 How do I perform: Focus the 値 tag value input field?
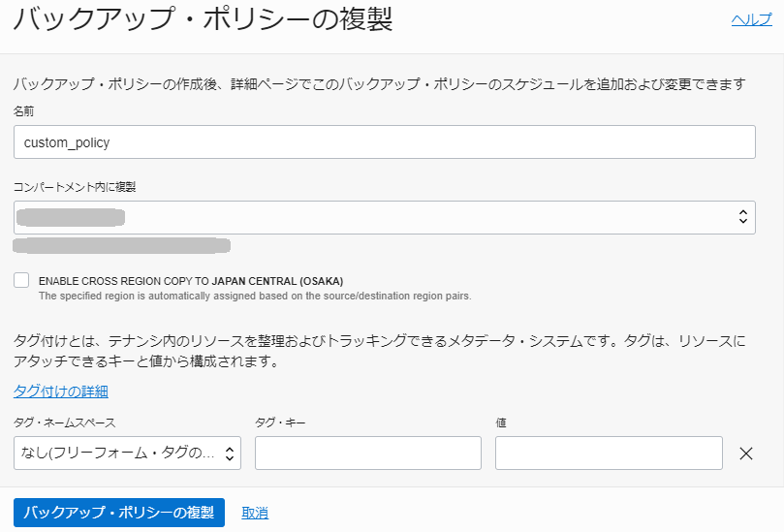point(608,453)
